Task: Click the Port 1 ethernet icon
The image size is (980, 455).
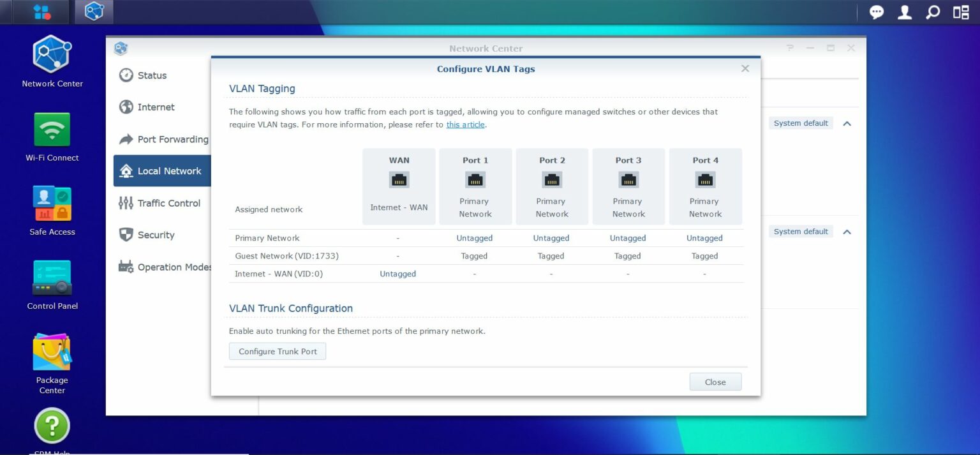Action: 475,180
